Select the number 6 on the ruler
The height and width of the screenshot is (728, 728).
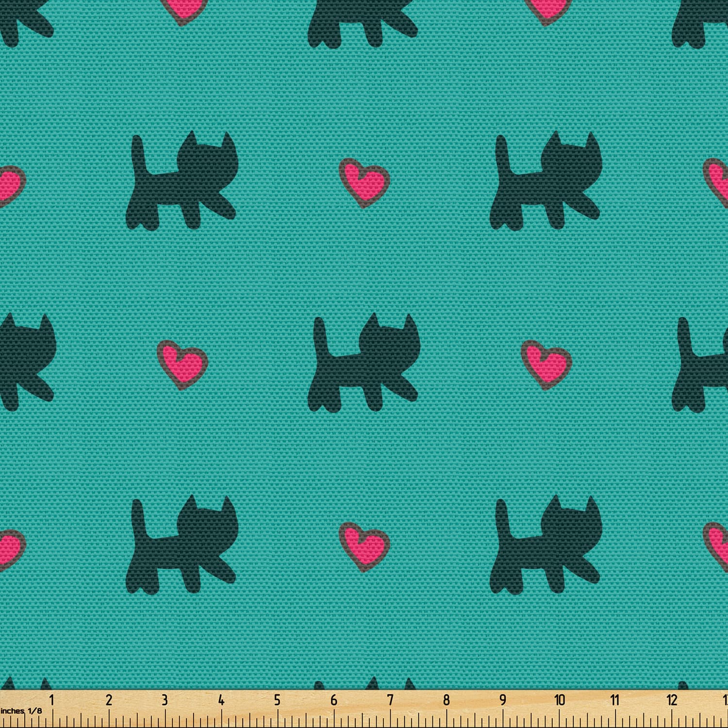pyautogui.click(x=334, y=700)
